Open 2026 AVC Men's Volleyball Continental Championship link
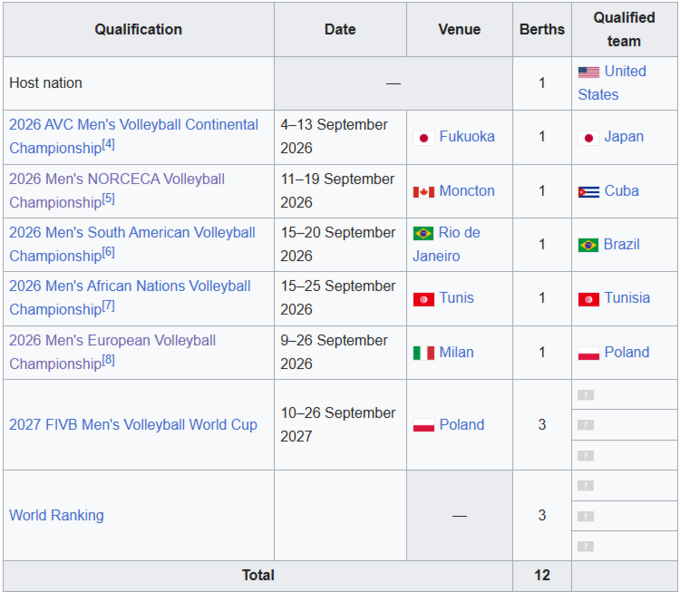The width and height of the screenshot is (680, 592). pos(134,136)
